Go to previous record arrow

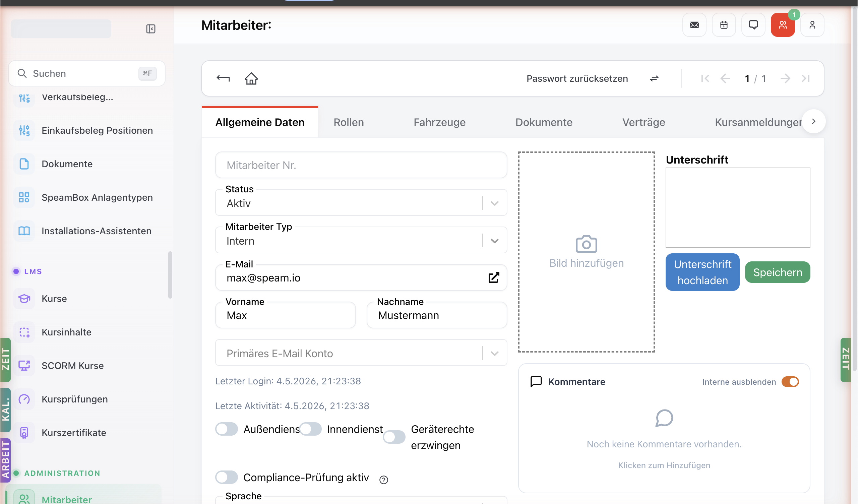725,79
